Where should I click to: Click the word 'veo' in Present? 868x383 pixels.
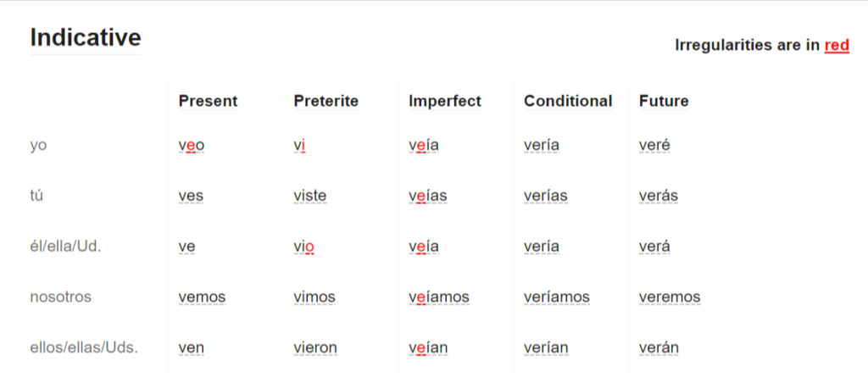tap(192, 146)
